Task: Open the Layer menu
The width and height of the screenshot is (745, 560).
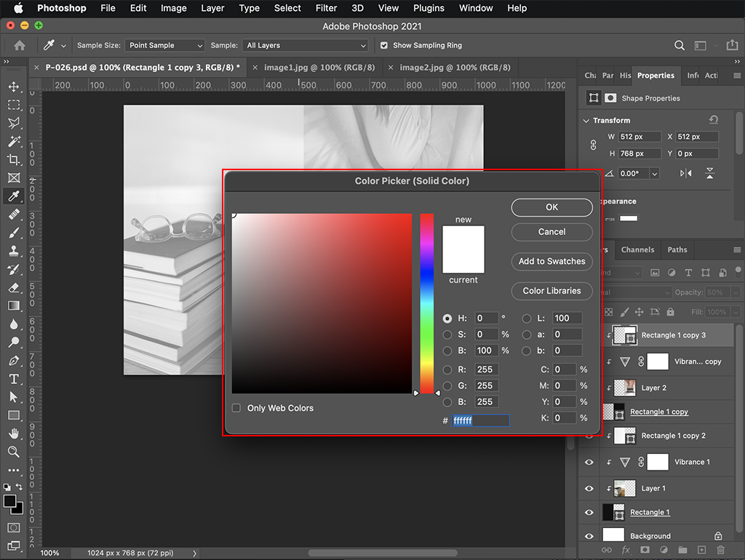Action: (x=212, y=8)
